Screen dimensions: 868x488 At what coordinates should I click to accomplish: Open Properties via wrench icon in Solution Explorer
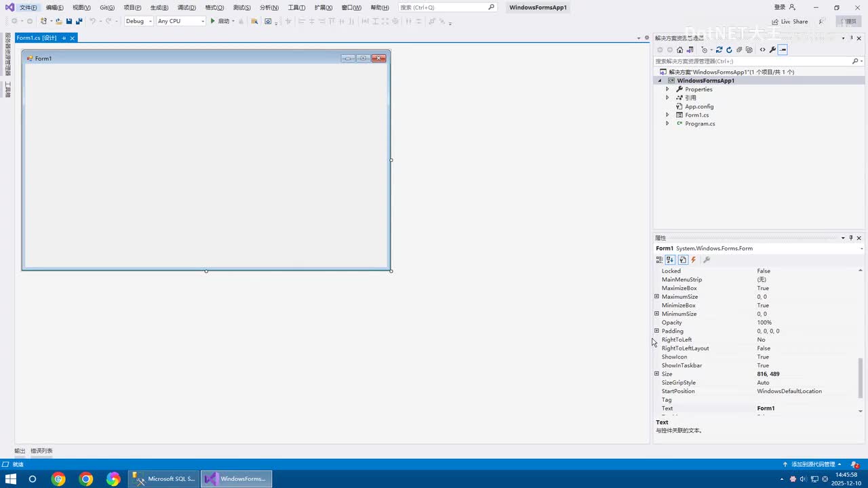(772, 49)
